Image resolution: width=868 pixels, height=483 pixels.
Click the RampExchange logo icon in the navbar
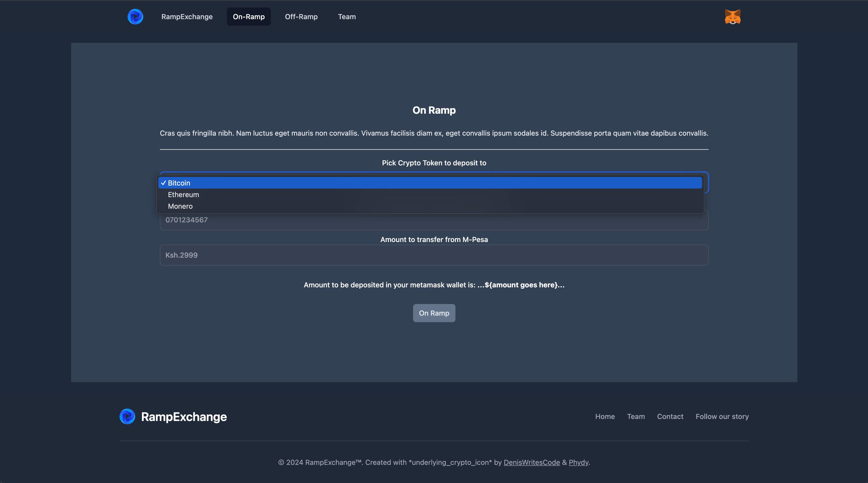[x=135, y=16]
